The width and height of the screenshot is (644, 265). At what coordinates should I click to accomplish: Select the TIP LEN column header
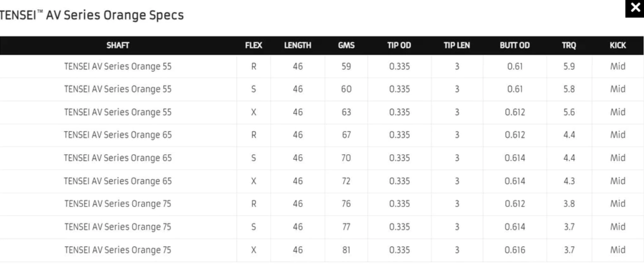click(x=456, y=46)
